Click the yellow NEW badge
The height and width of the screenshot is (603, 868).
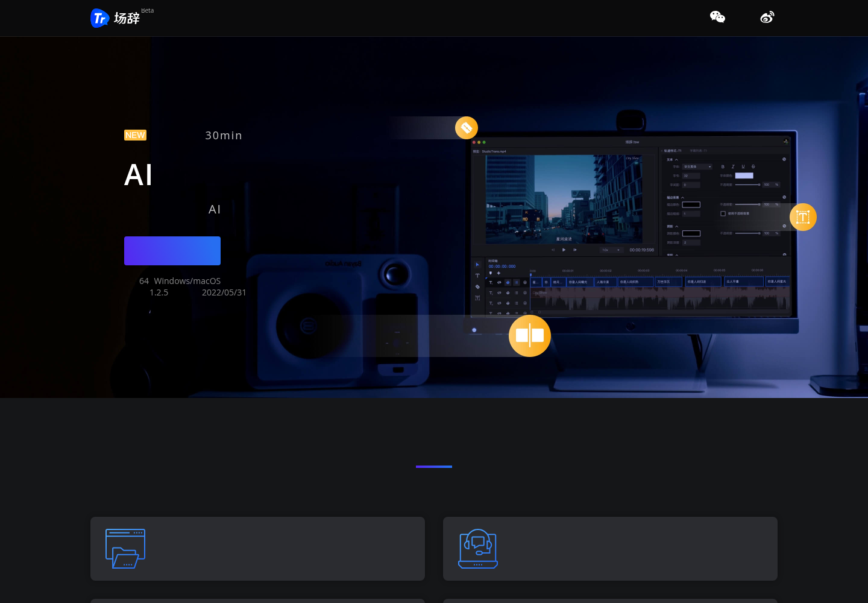click(x=135, y=135)
